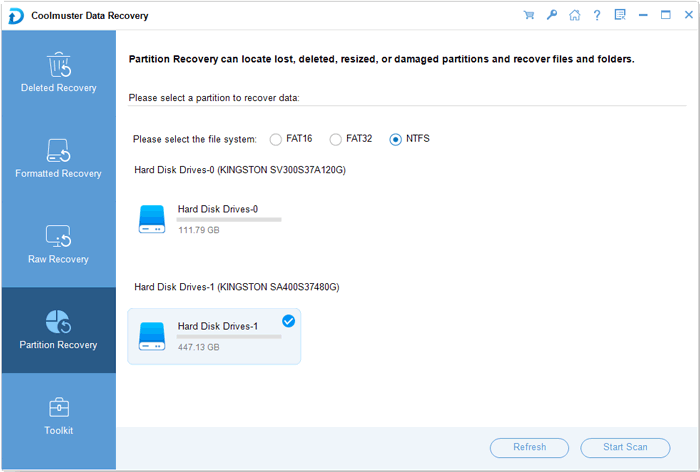The height and width of the screenshot is (472, 700).
Task: Click the Raw Recovery monitor icon
Action: [58, 236]
